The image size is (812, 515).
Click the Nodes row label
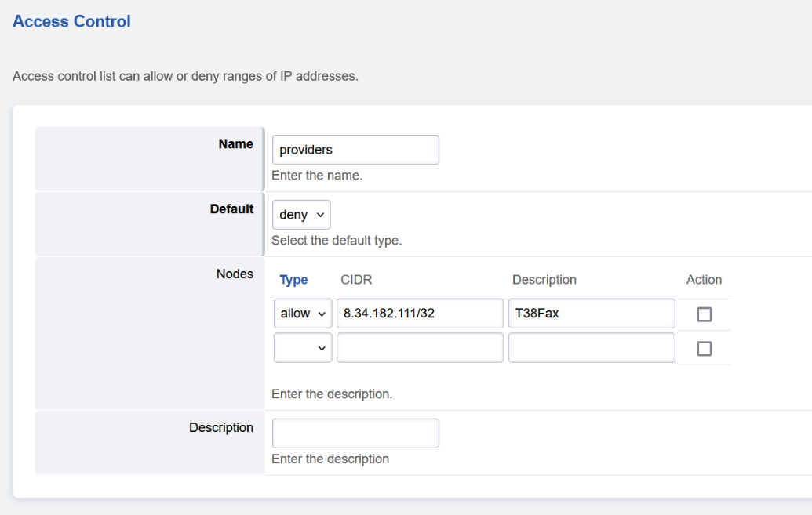[235, 274]
